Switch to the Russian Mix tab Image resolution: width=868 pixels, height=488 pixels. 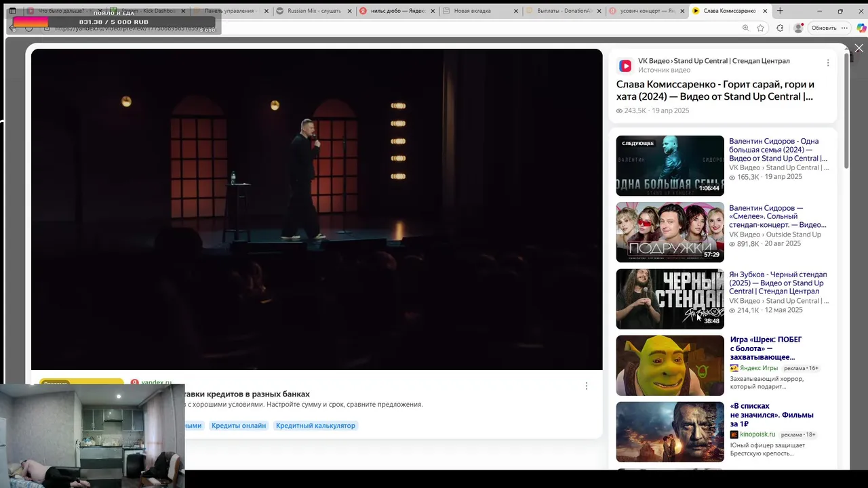tap(313, 11)
